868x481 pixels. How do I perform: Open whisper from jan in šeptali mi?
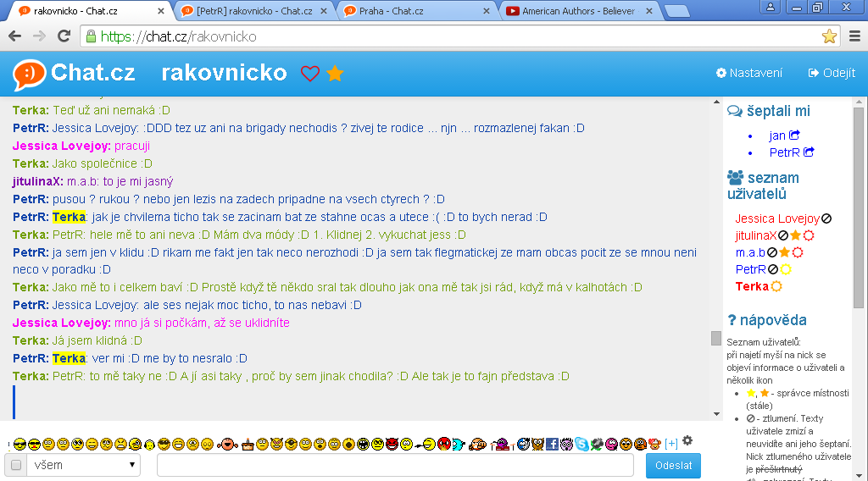tap(777, 135)
